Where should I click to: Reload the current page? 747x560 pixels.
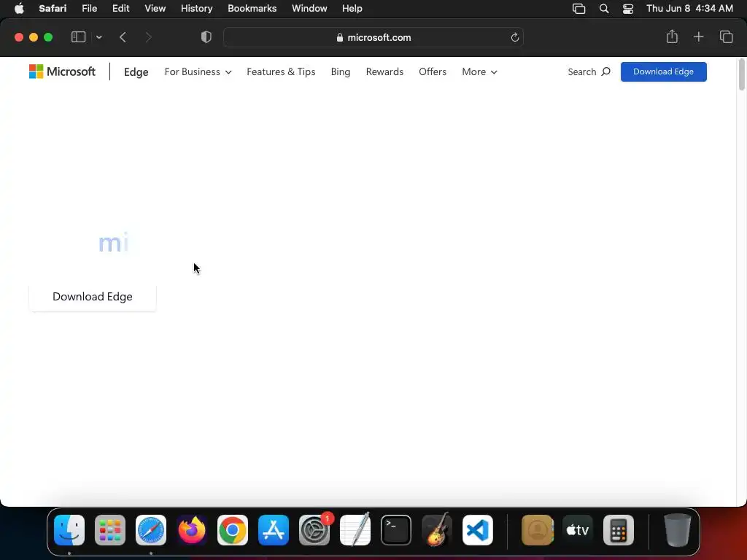coord(514,37)
